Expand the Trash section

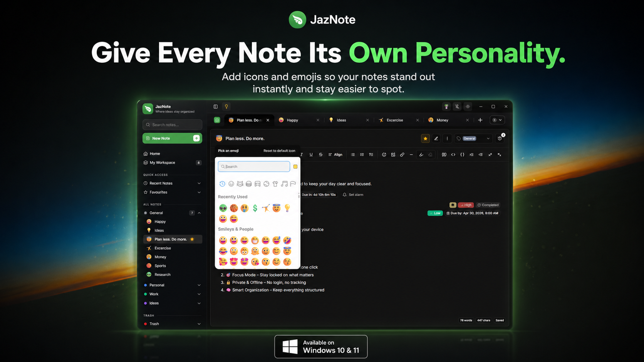tap(172, 324)
